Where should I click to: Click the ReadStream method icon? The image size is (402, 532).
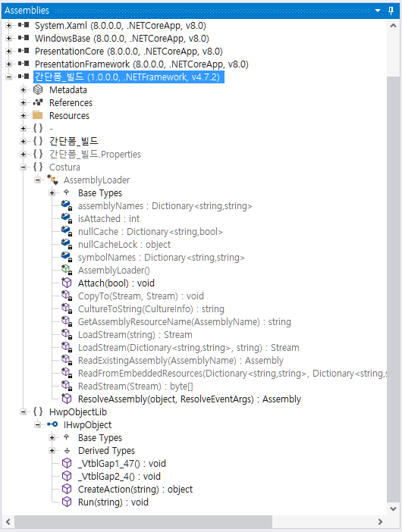[x=67, y=386]
